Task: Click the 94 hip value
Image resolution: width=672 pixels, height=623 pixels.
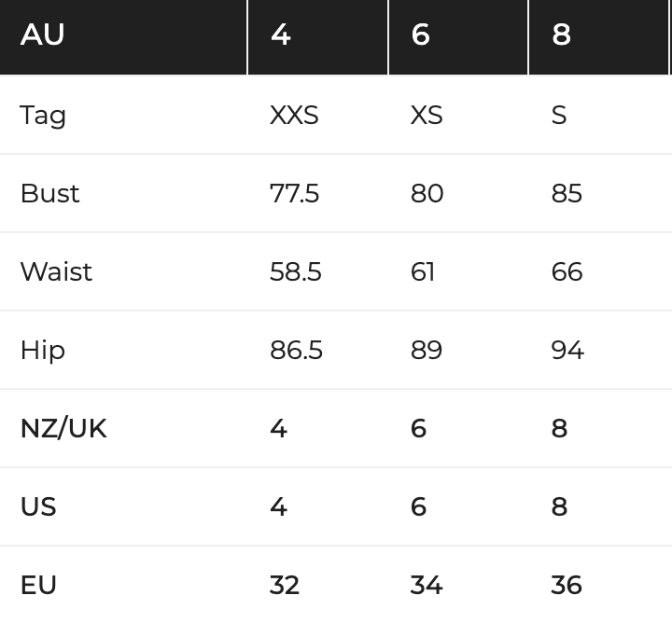Action: coord(567,350)
